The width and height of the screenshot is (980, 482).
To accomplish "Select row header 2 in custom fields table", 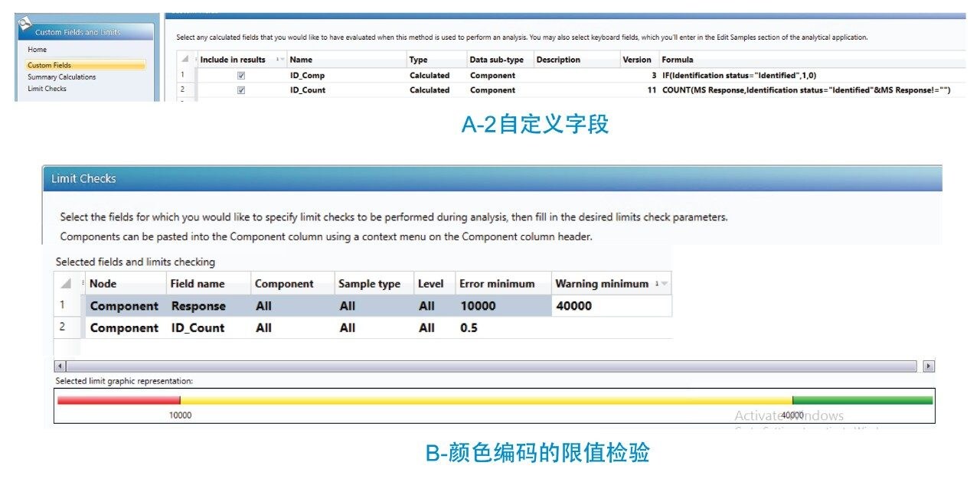I will pos(185,90).
